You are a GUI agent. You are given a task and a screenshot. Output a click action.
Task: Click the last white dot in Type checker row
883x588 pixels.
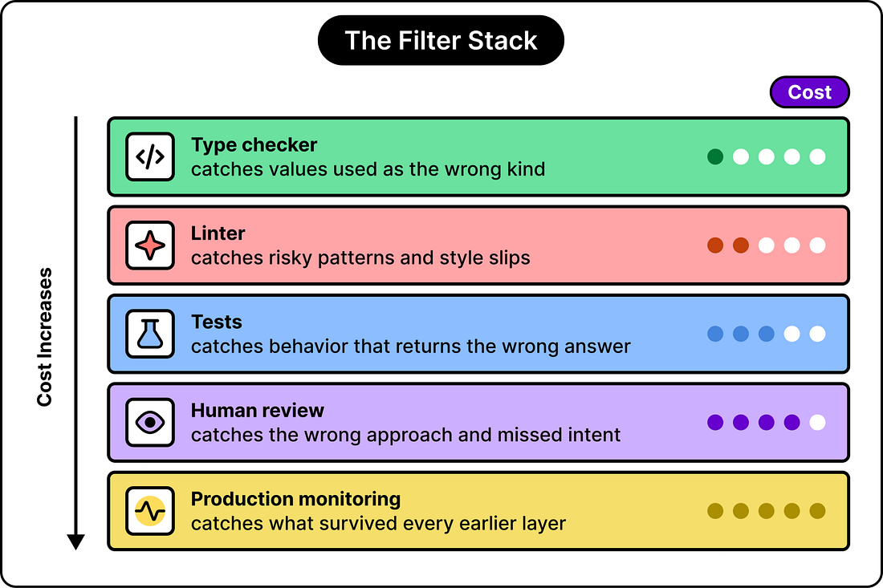[817, 156]
